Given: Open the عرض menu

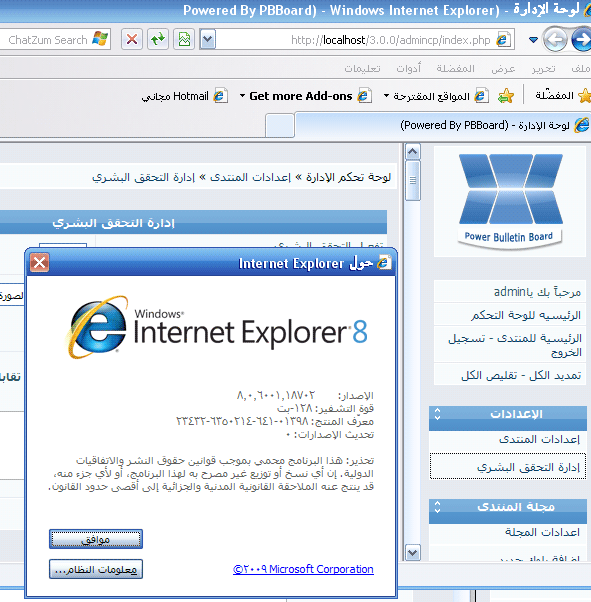Looking at the screenshot, I should [503, 69].
